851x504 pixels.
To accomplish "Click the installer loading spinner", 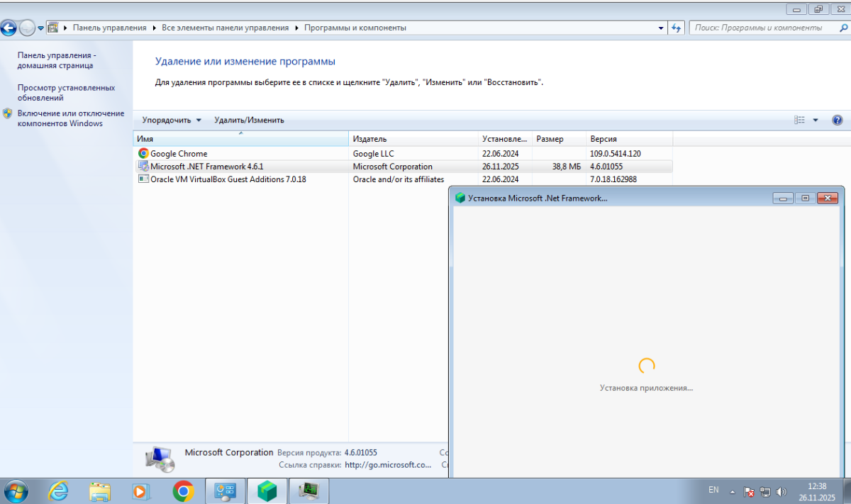I will coord(646,366).
